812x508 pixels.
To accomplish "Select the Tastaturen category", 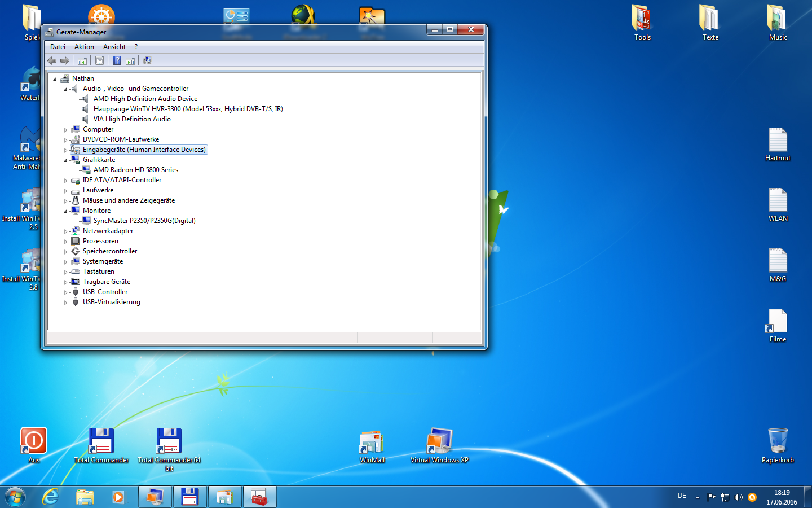I will click(x=99, y=271).
